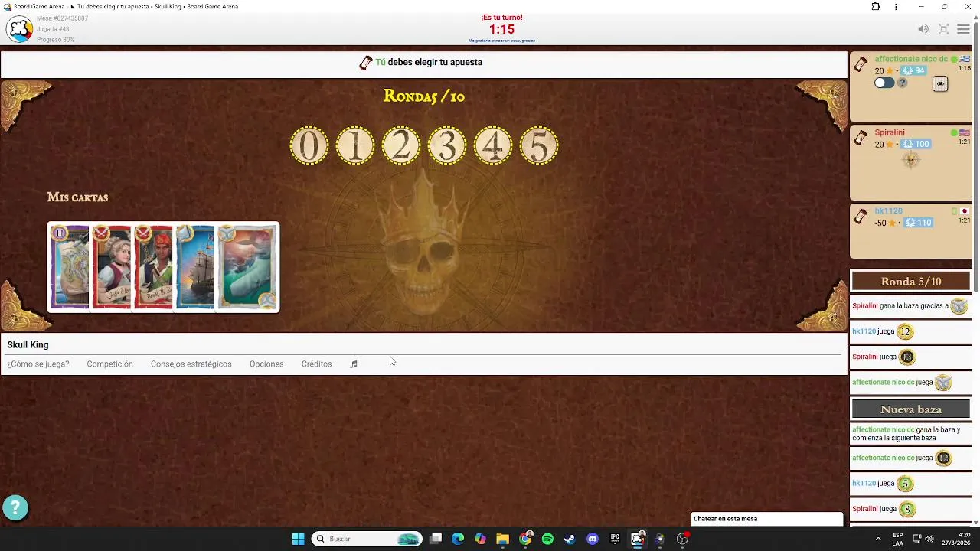Click the round help question button
This screenshot has width=980, height=551.
pyautogui.click(x=15, y=507)
